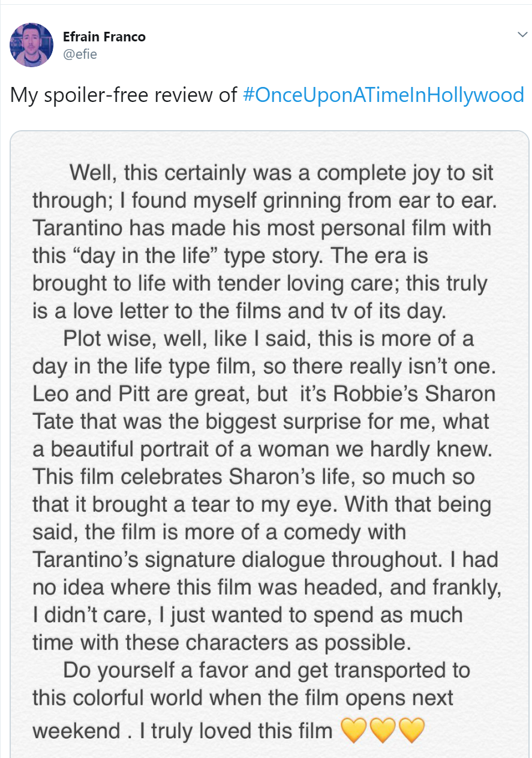Click the middle yellow heart emoji
This screenshot has height=758, width=532.
tap(382, 730)
